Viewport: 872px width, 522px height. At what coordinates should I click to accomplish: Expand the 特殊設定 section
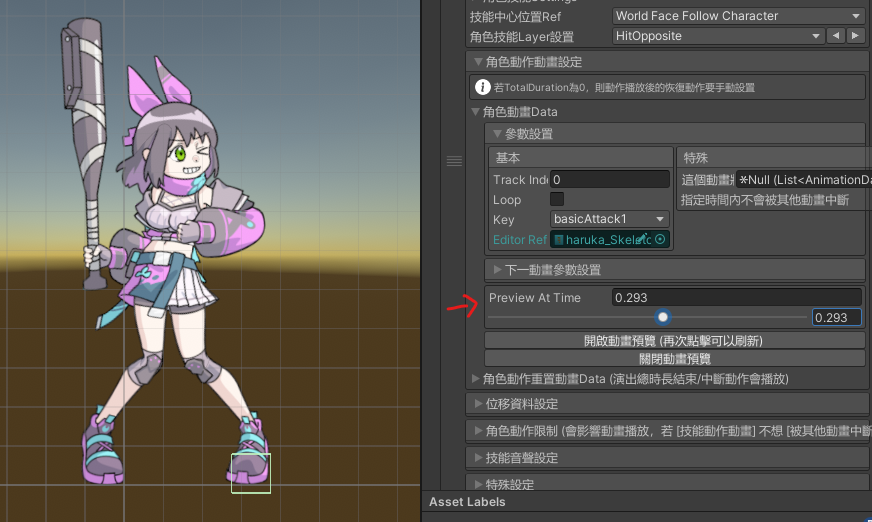tap(478, 484)
